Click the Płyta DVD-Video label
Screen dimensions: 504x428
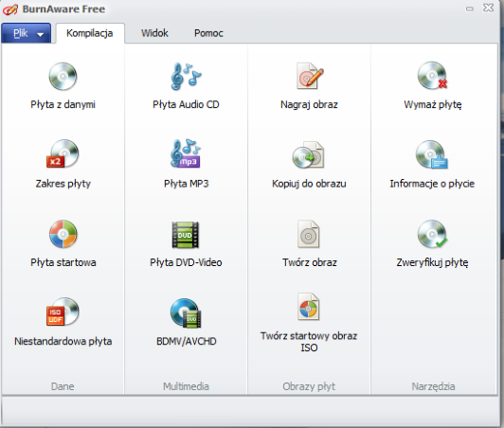(x=186, y=262)
